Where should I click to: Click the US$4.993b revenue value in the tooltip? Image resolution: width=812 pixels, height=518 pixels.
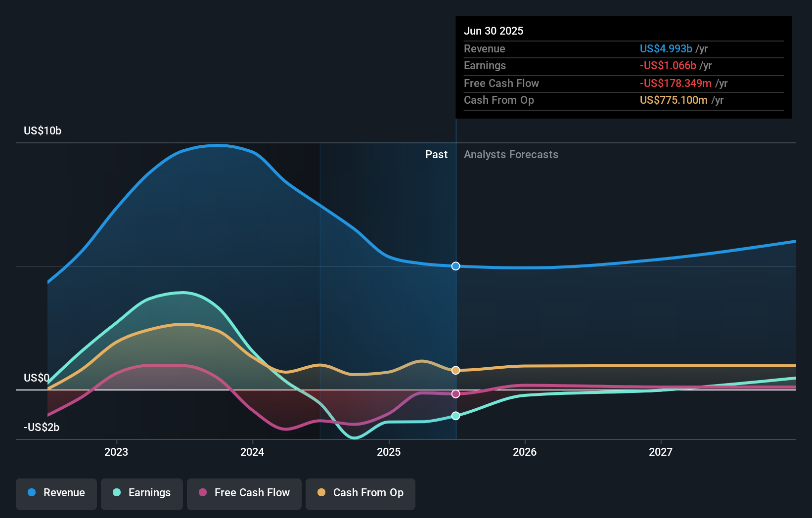click(x=666, y=48)
